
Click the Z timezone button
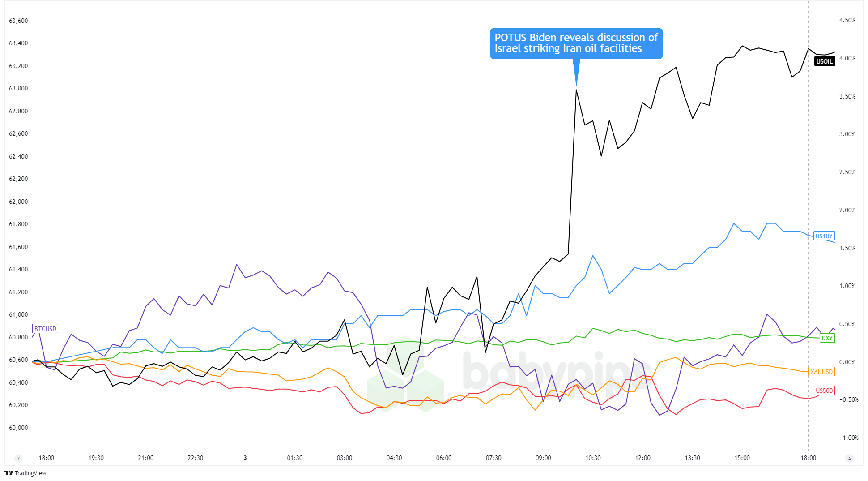[18, 458]
